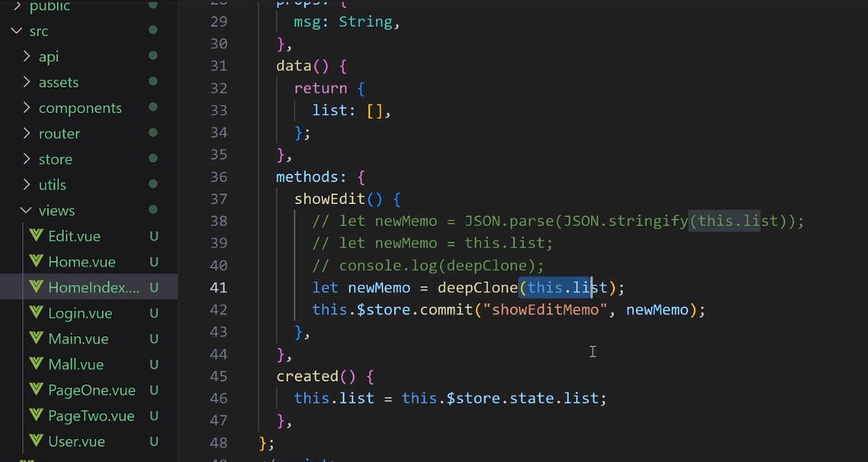This screenshot has height=462, width=868.
Task: Click line number 41 in the gutter
Action: tap(218, 288)
